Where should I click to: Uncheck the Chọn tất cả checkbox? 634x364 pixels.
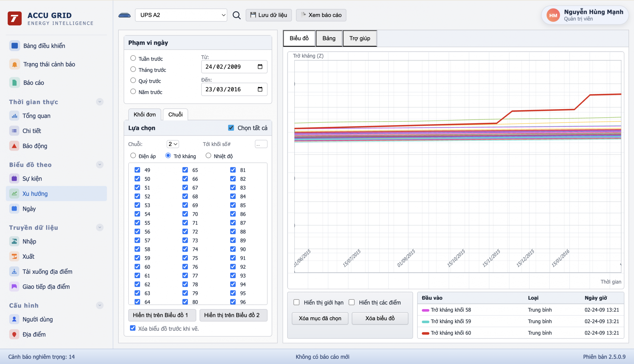click(x=231, y=128)
